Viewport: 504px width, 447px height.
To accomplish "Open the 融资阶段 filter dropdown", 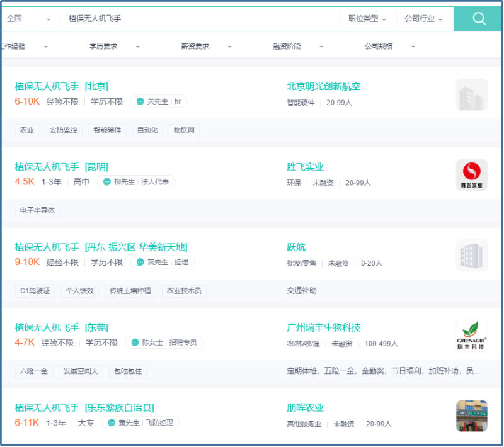I will tap(298, 46).
